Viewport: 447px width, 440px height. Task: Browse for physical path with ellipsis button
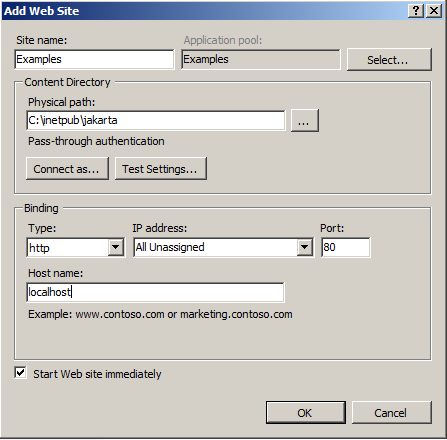tap(305, 120)
